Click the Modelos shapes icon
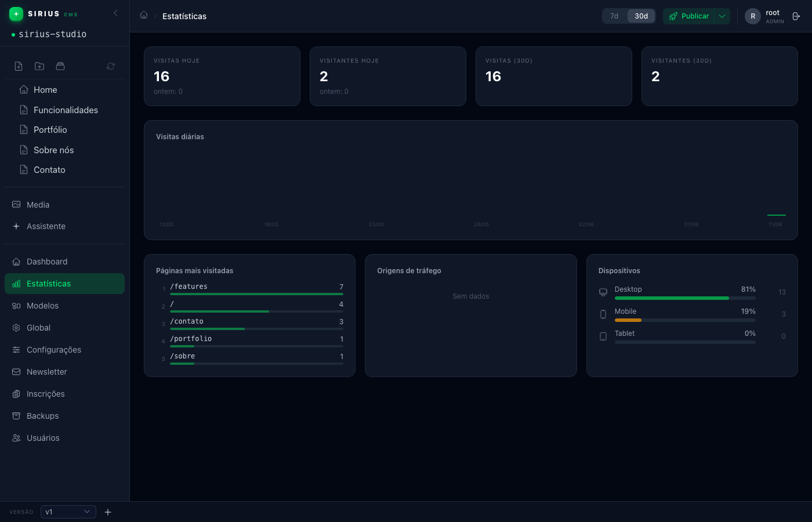This screenshot has width=812, height=522. coord(16,306)
